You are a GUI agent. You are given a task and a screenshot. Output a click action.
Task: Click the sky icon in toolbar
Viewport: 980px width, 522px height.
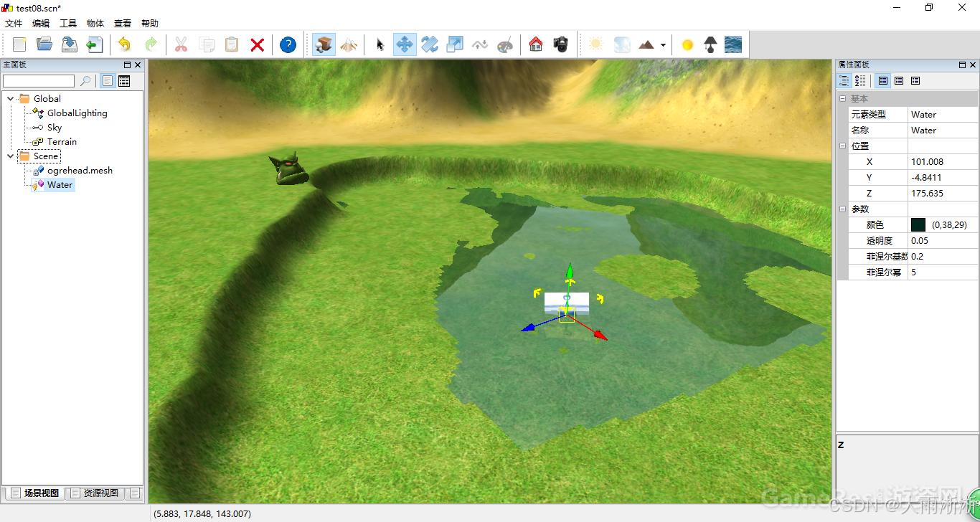pos(622,44)
